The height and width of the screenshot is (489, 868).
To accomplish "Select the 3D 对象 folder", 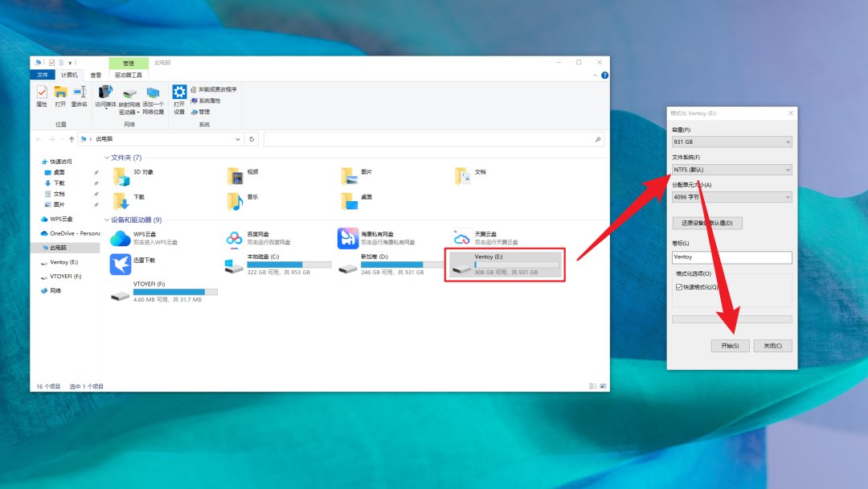I will pos(133,176).
